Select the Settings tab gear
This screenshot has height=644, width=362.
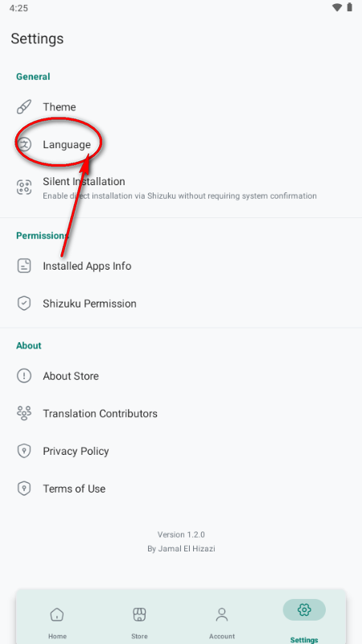click(304, 609)
